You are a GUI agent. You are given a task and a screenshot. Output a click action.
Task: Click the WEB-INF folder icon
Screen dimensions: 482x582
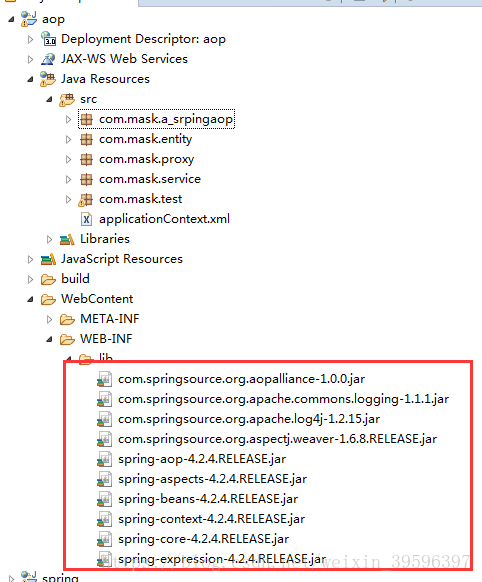point(67,339)
